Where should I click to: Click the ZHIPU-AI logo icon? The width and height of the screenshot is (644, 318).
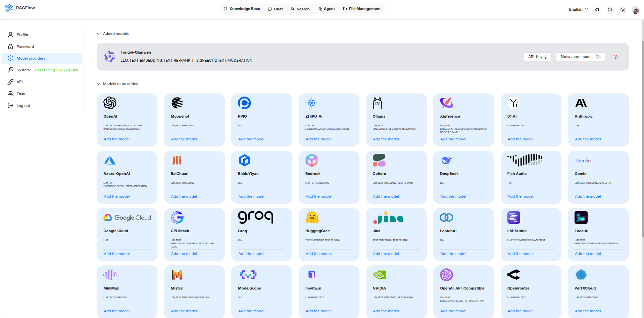pyautogui.click(x=312, y=103)
